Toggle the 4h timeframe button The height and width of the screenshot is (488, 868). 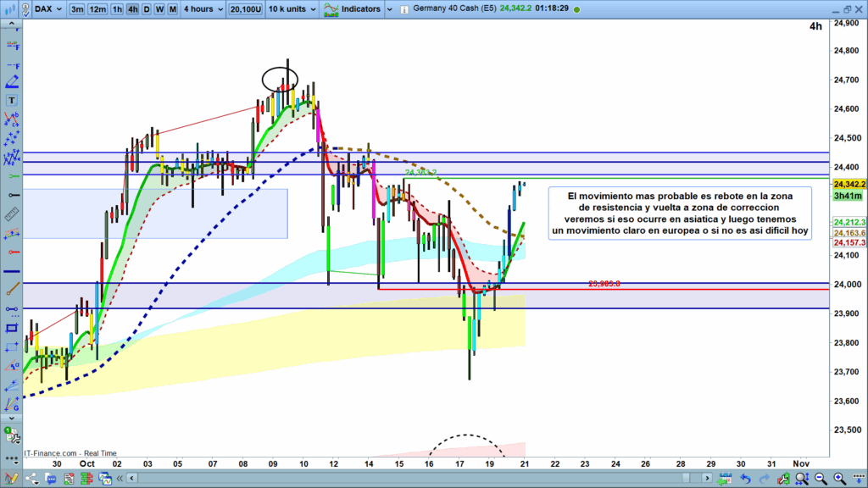(132, 9)
